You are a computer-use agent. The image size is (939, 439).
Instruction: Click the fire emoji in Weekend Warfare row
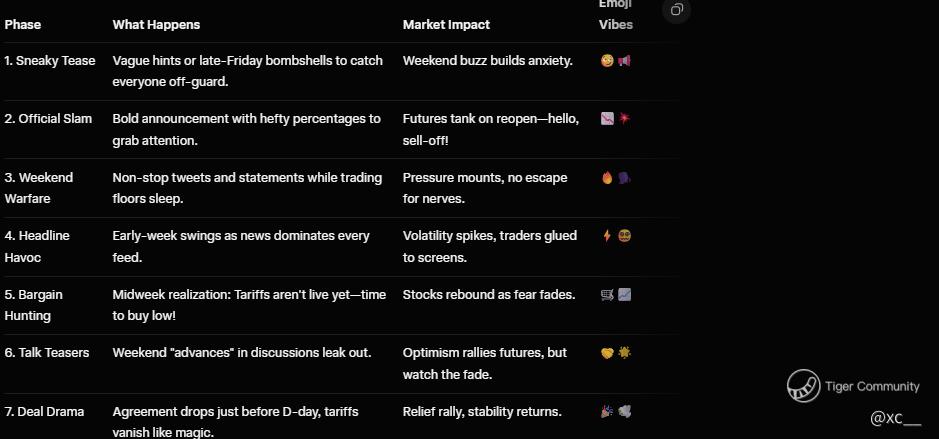(x=607, y=178)
